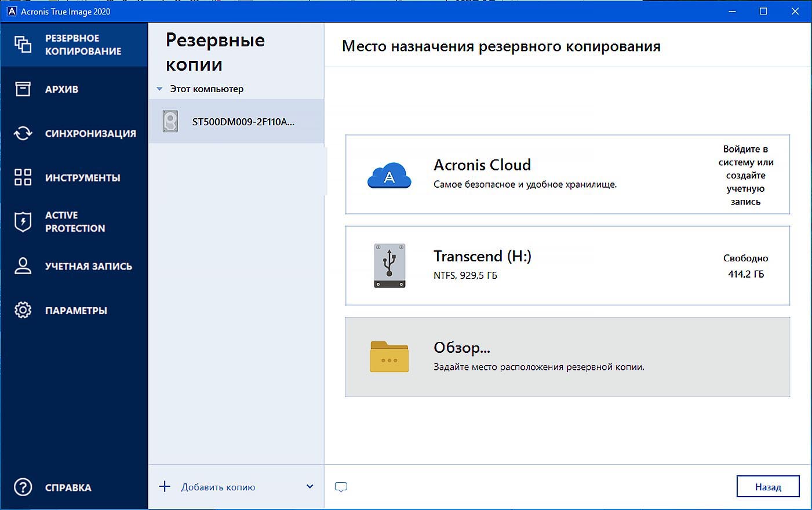Click the Самое безопасное и удобное хранилище text
Image resolution: width=812 pixels, height=510 pixels.
coord(525,184)
